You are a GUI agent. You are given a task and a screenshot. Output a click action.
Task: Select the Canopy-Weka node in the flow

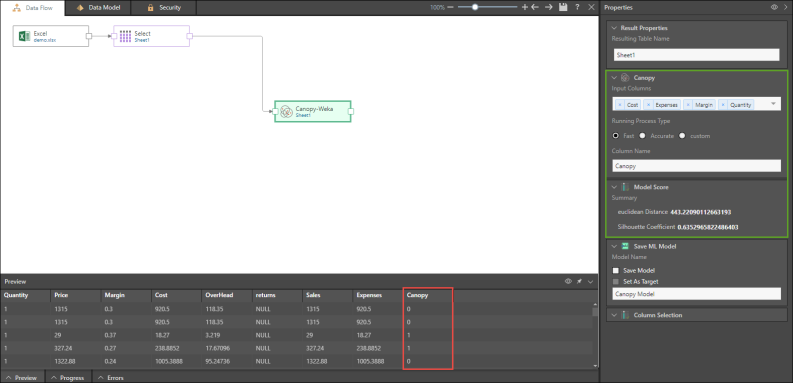(x=313, y=111)
